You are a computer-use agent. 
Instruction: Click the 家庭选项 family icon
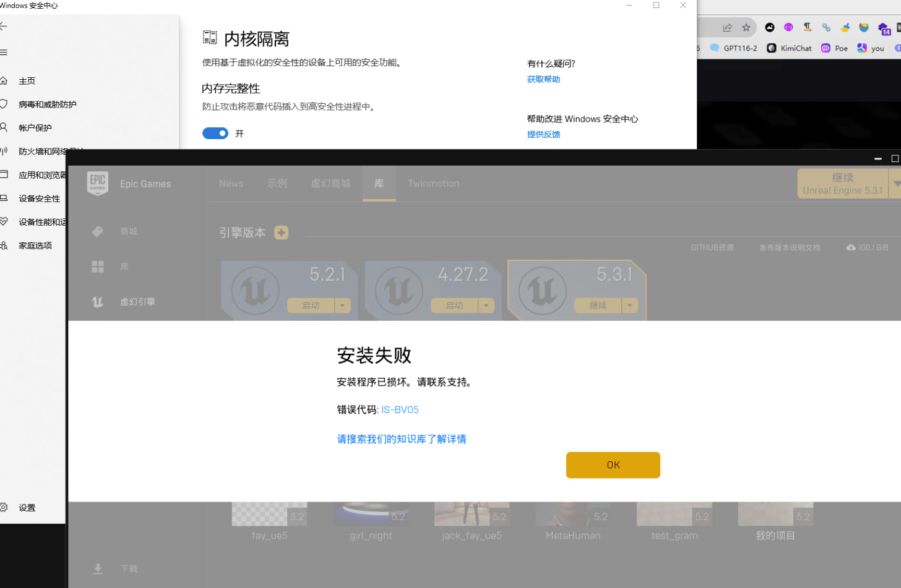click(3, 245)
